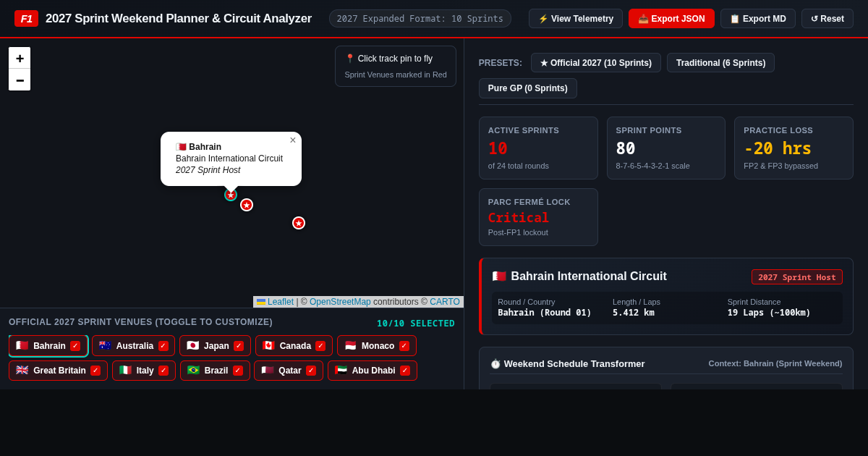
Task: Toggle Monaco sprint venue
Action: pyautogui.click(x=377, y=346)
